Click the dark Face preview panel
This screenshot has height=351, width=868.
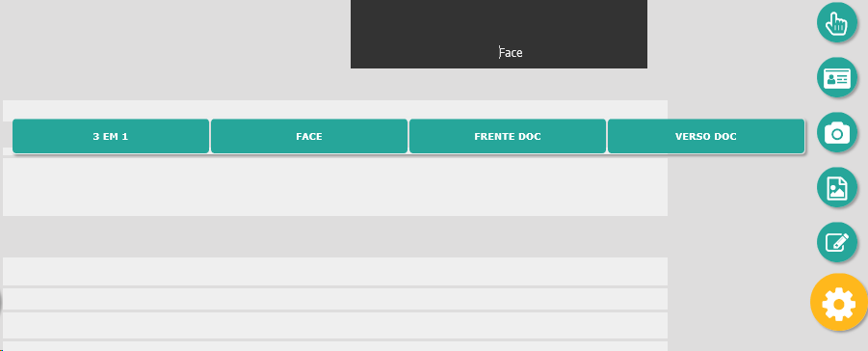(x=499, y=34)
